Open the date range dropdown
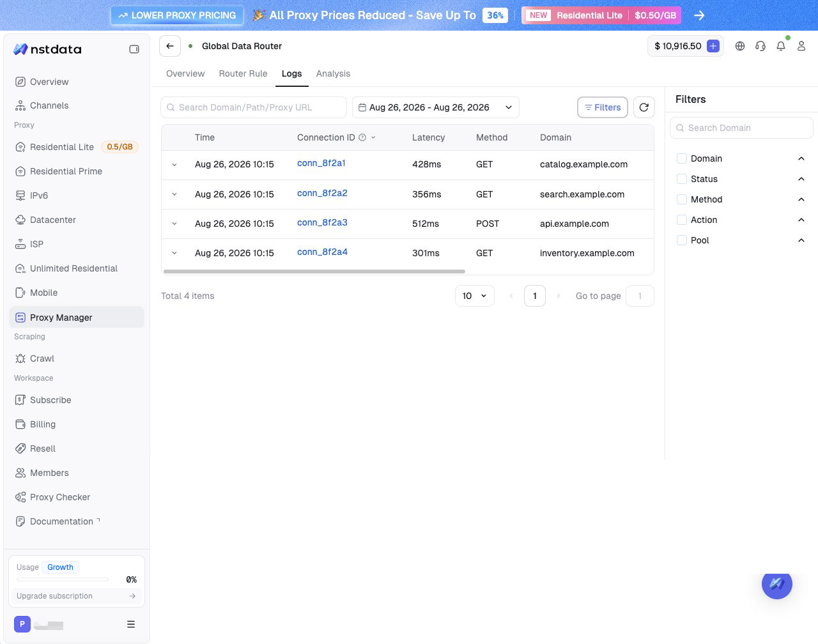 (436, 107)
